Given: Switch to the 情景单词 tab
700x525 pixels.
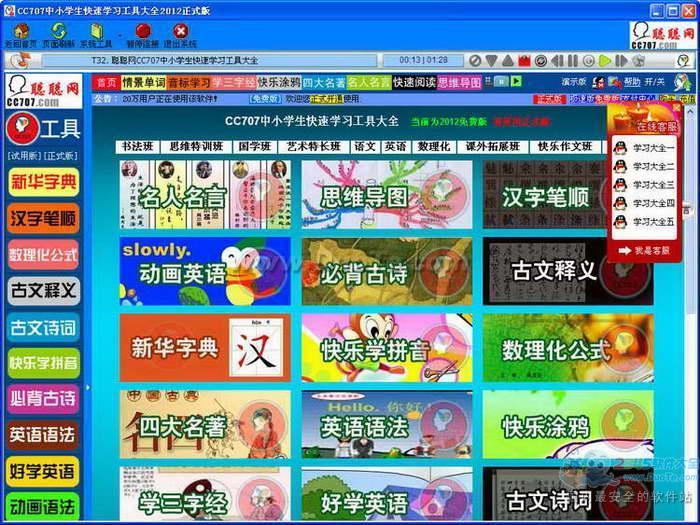Looking at the screenshot, I should (x=144, y=83).
